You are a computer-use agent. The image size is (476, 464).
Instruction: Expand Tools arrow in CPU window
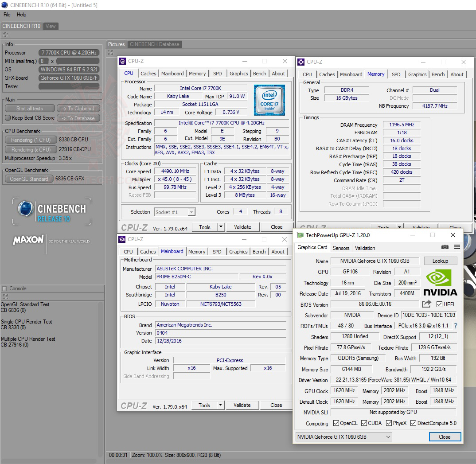[x=221, y=227]
